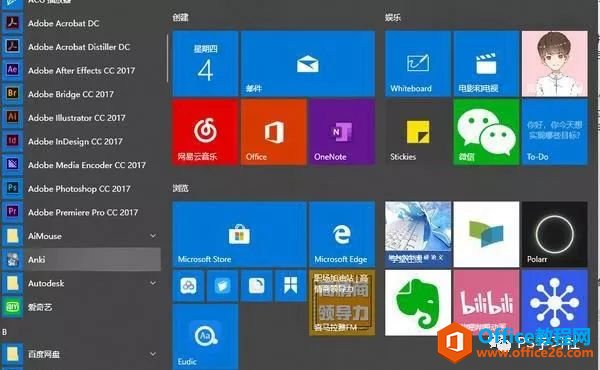Open the Eudic dictionary tile

205,337
